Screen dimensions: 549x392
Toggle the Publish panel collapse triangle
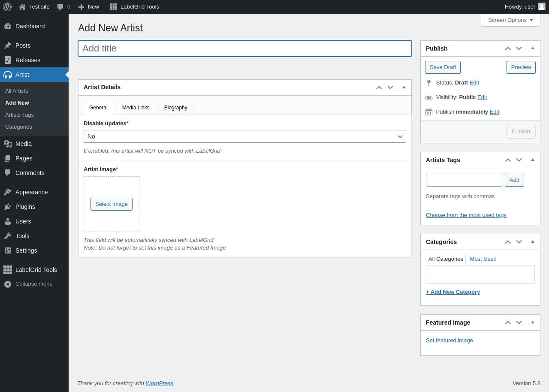tap(533, 48)
